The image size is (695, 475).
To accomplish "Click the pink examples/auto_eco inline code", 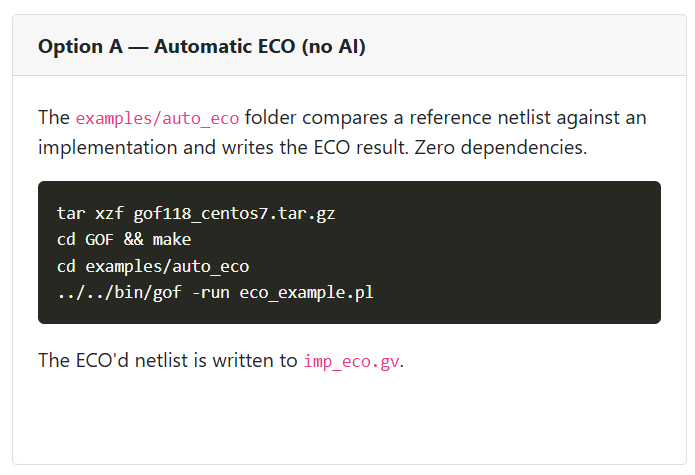I will pyautogui.click(x=157, y=118).
